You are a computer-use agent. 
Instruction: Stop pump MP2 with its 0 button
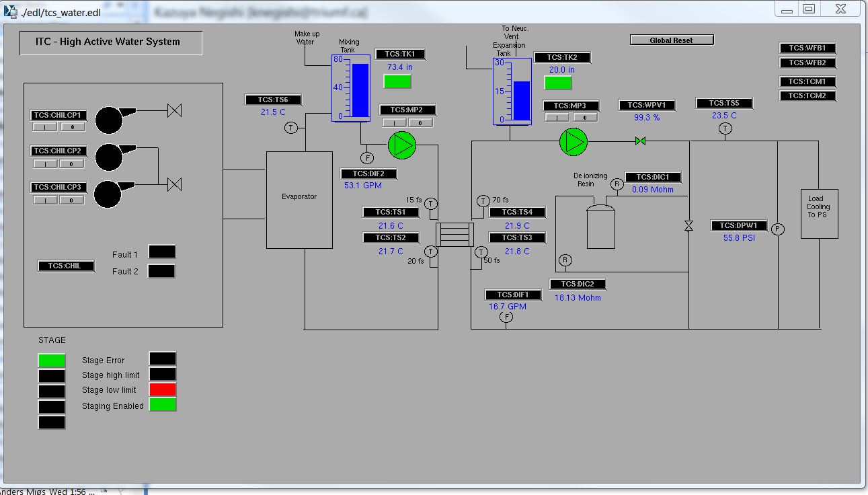pos(420,122)
